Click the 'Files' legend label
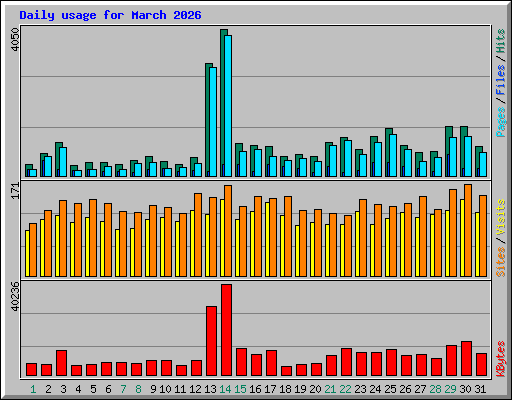 [500, 80]
